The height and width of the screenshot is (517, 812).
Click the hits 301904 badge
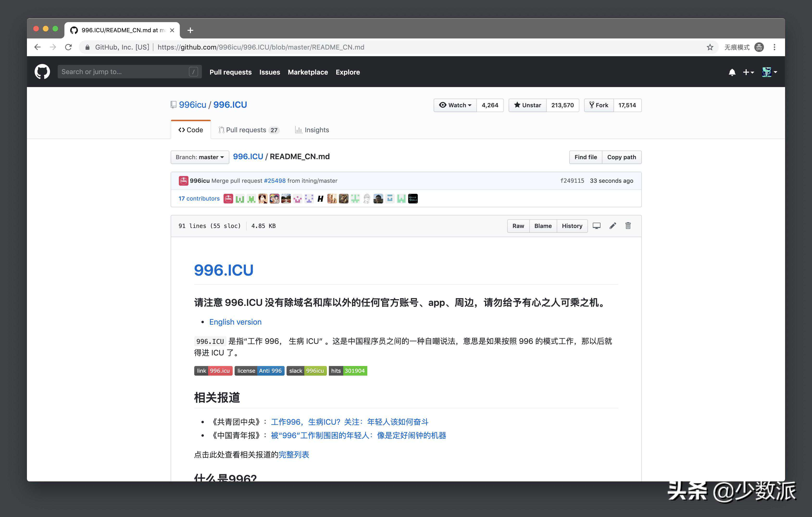tap(348, 371)
